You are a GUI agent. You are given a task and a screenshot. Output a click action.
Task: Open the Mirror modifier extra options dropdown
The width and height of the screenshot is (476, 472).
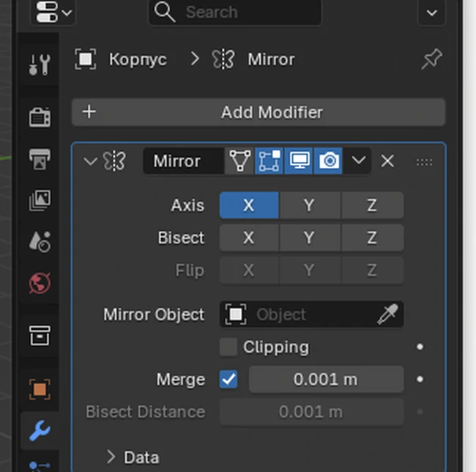pyautogui.click(x=358, y=161)
